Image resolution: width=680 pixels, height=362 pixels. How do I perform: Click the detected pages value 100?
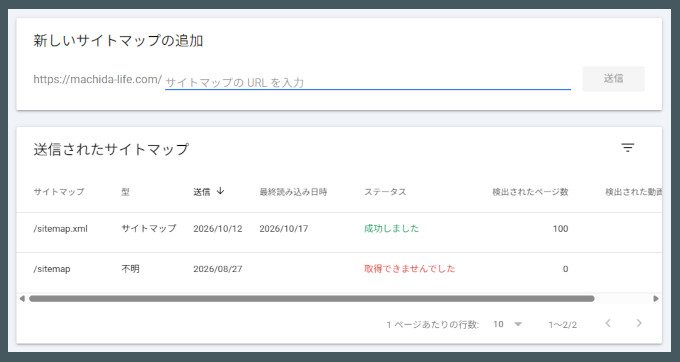(560, 228)
